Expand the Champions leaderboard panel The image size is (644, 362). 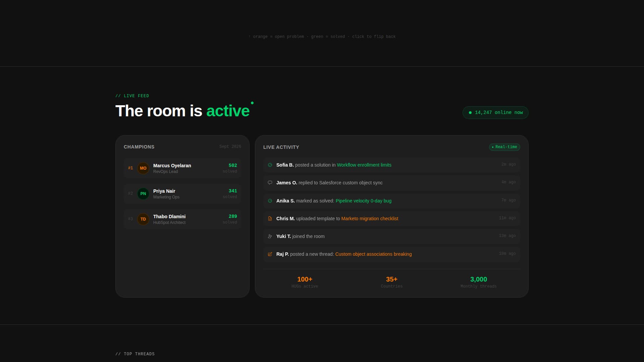point(139,147)
